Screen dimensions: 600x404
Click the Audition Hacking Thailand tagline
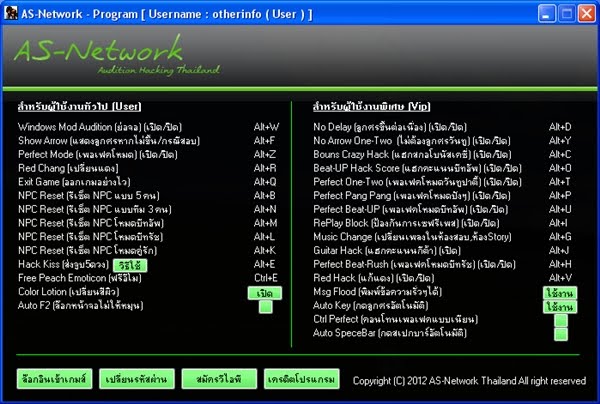(x=158, y=70)
